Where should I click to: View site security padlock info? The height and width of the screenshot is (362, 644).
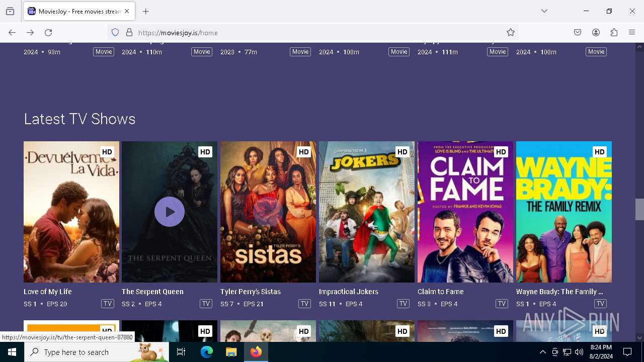click(x=129, y=33)
